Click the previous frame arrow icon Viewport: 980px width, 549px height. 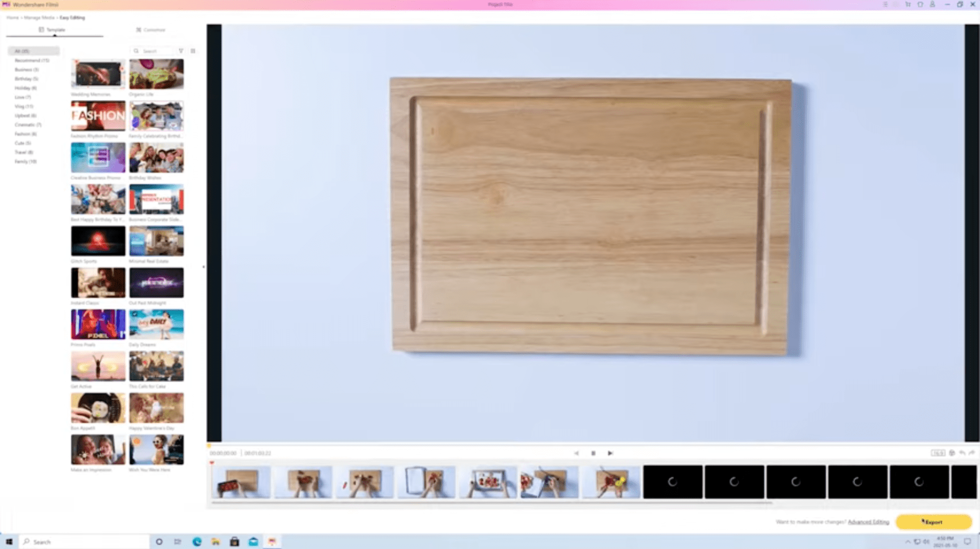tap(577, 453)
